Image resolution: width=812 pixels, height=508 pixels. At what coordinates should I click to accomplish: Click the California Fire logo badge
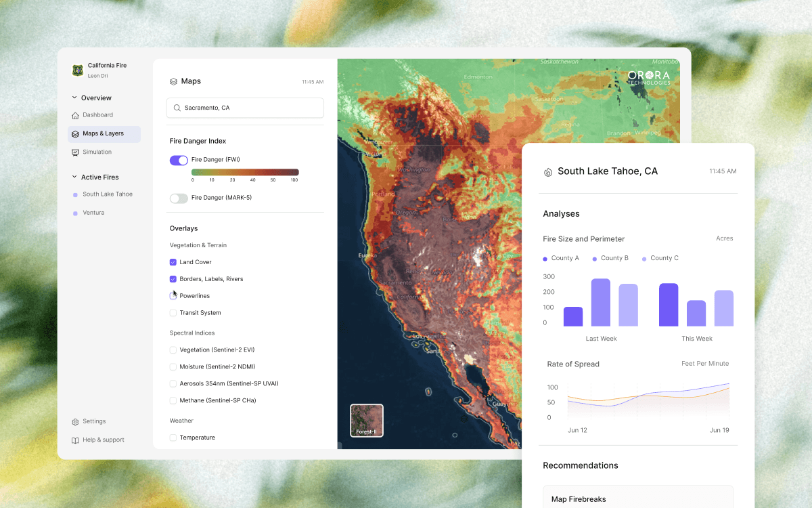78,70
